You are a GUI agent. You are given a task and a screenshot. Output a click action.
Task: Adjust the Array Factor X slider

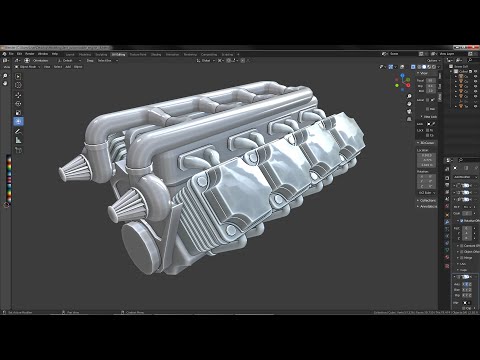(467, 228)
